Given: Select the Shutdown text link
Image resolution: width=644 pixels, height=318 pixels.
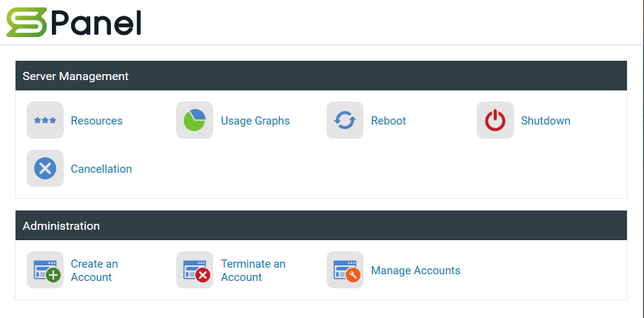Looking at the screenshot, I should click(x=546, y=121).
